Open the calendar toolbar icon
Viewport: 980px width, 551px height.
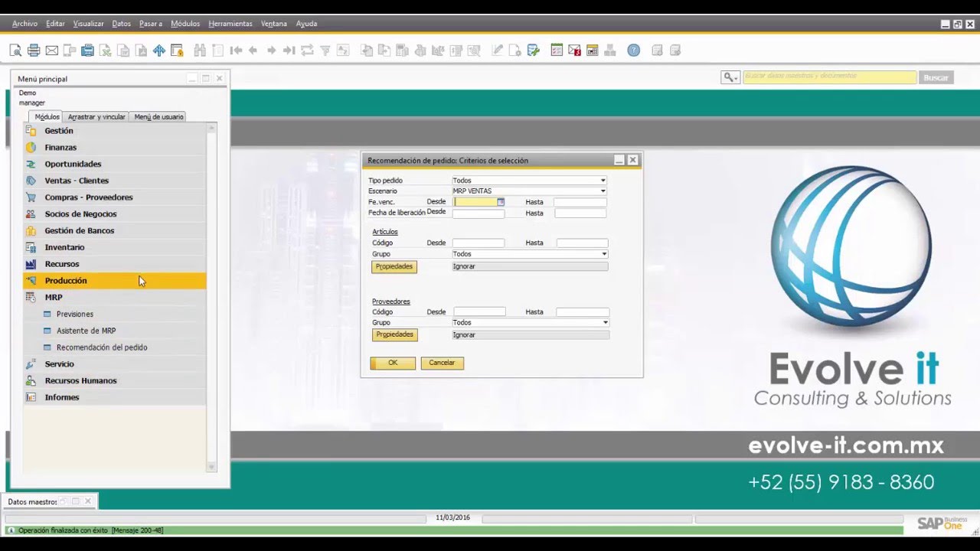(x=592, y=51)
